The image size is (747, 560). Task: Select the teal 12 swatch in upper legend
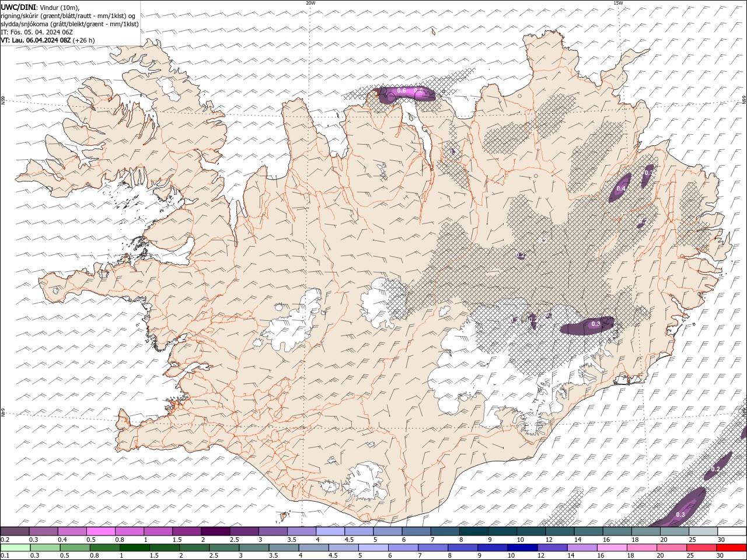[560, 531]
